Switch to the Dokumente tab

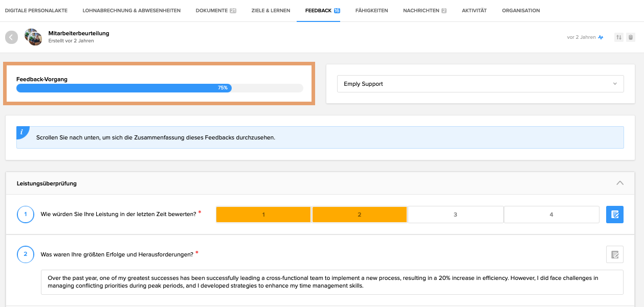coord(215,11)
